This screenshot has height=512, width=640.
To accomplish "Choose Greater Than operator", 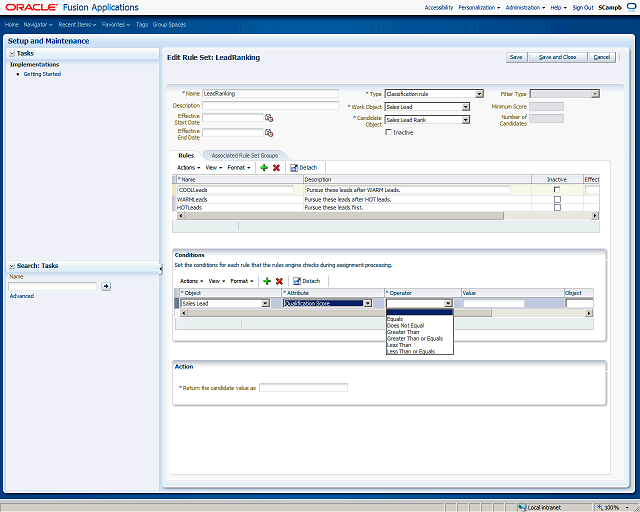I will click(x=403, y=332).
